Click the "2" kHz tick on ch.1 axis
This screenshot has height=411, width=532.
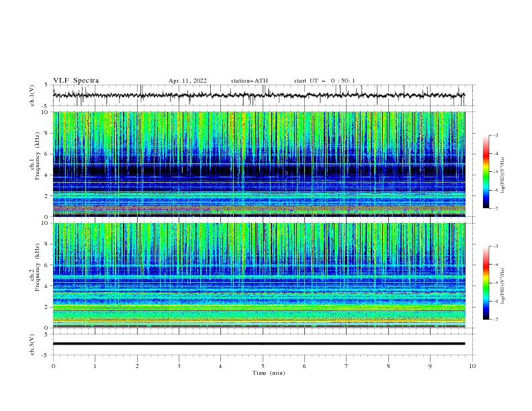click(48, 195)
